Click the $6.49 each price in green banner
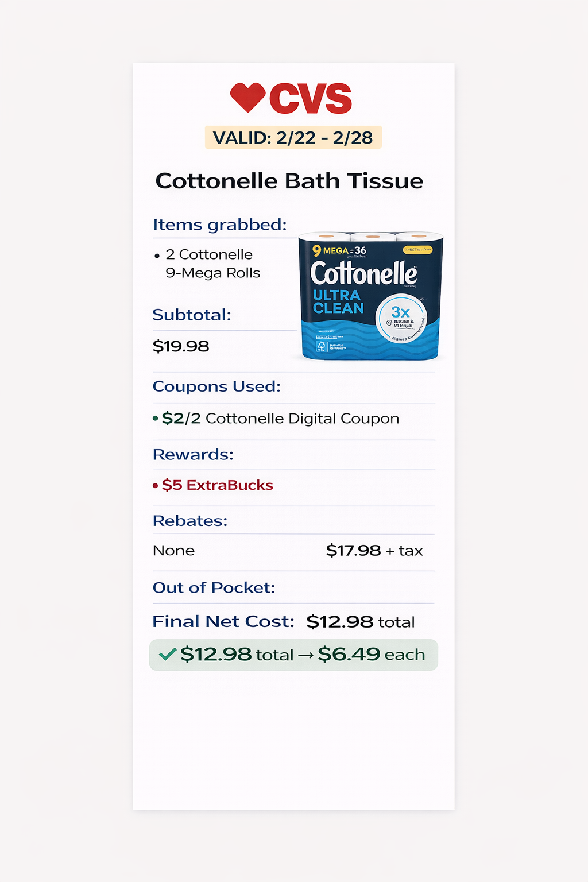Screen dimensions: 588x882 click(x=371, y=654)
